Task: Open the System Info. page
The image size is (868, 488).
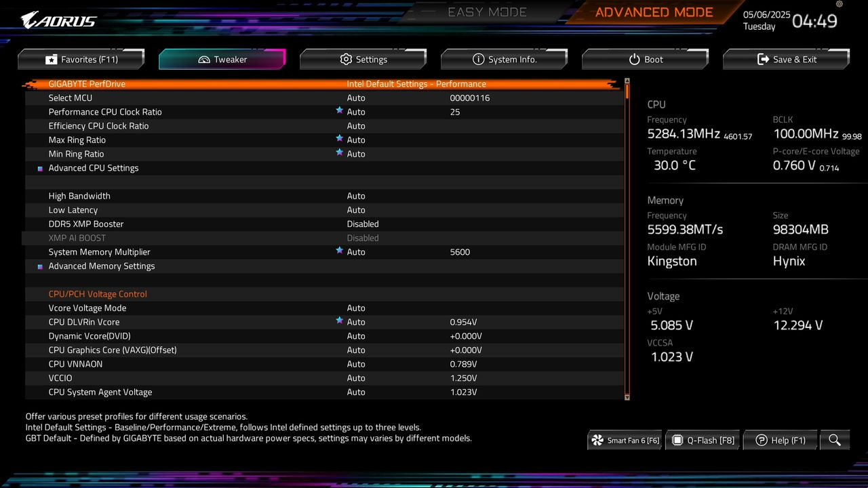Action: pos(504,60)
